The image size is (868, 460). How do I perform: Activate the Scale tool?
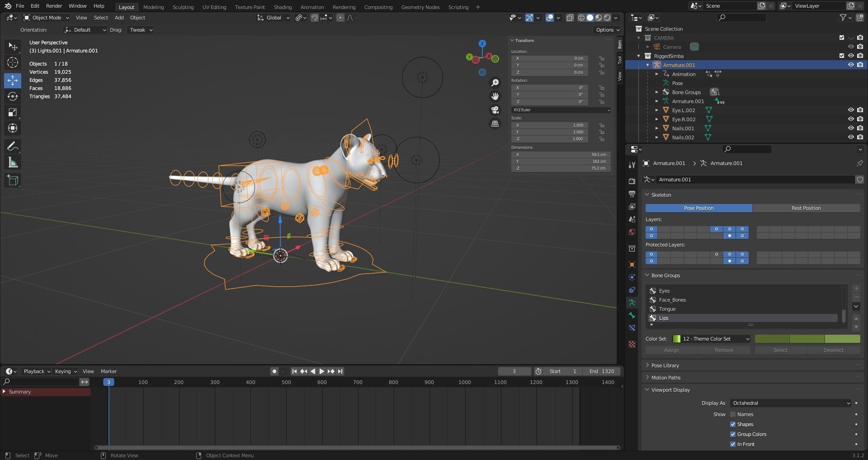(13, 112)
